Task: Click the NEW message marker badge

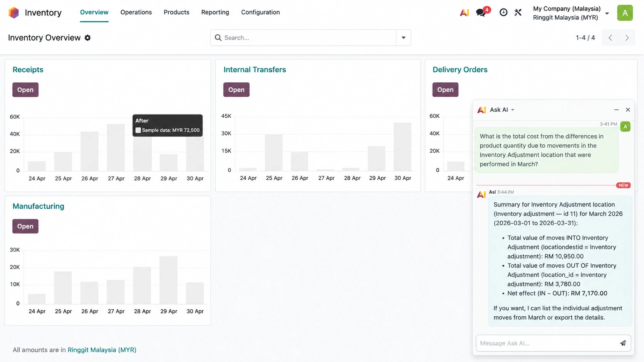Action: [x=623, y=185]
